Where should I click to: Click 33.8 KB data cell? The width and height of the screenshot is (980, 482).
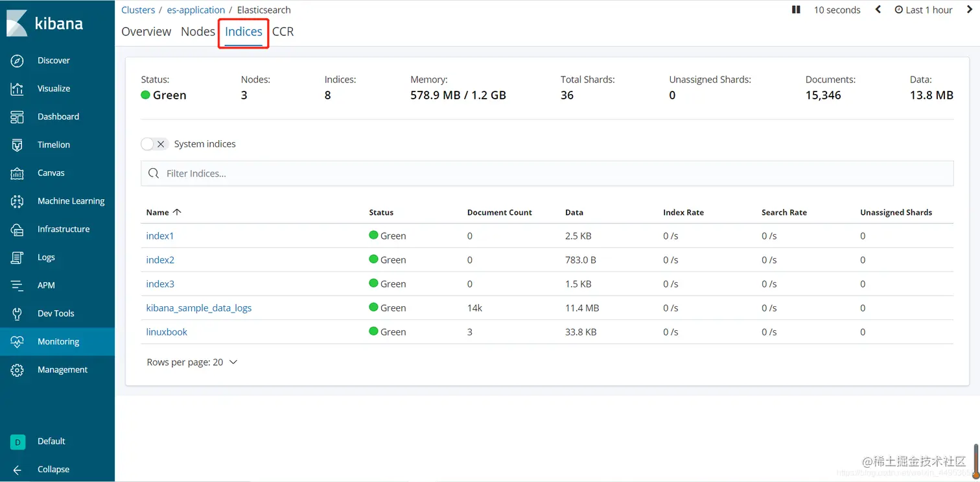581,331
